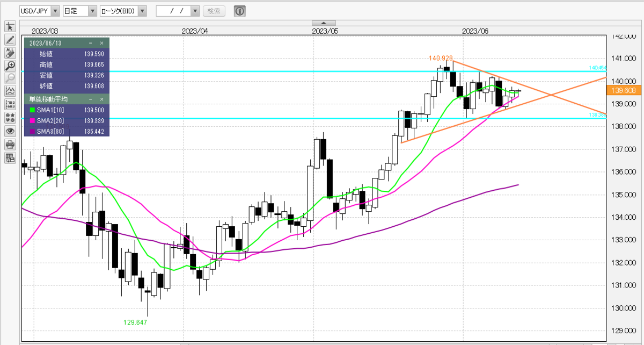Screen dimensions: 644x345
Task: Click the SMA1[10] value 139.500
Action: point(94,110)
